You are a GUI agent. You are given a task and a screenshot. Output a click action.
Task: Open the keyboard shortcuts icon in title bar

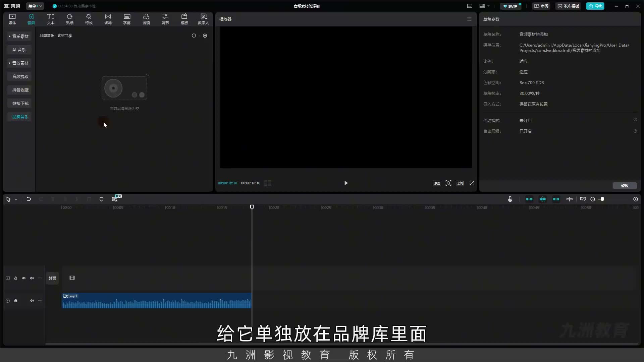pos(470,6)
